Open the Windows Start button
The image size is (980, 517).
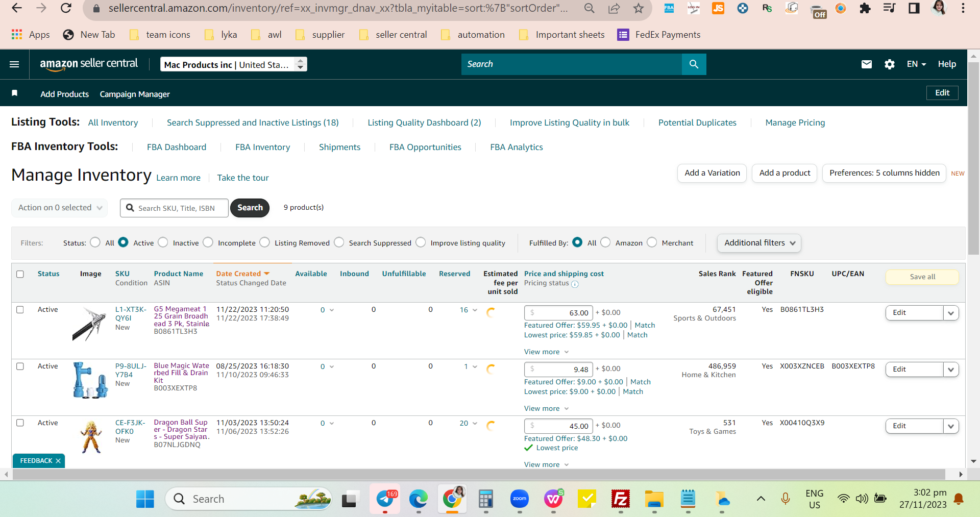(x=145, y=499)
